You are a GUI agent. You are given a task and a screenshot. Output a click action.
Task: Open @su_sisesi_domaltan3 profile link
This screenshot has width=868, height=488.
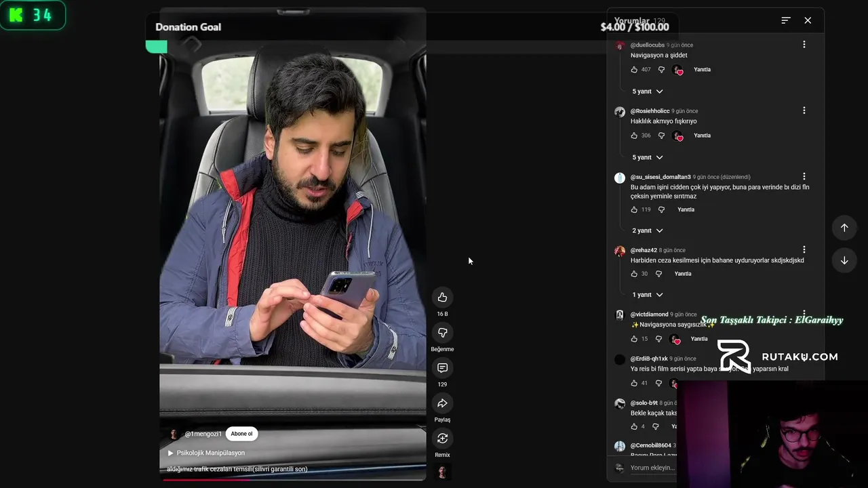pos(660,177)
